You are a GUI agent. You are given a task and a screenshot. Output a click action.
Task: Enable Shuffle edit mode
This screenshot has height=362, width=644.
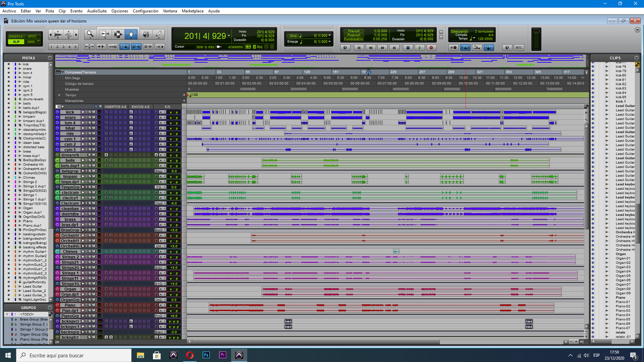coord(16,36)
